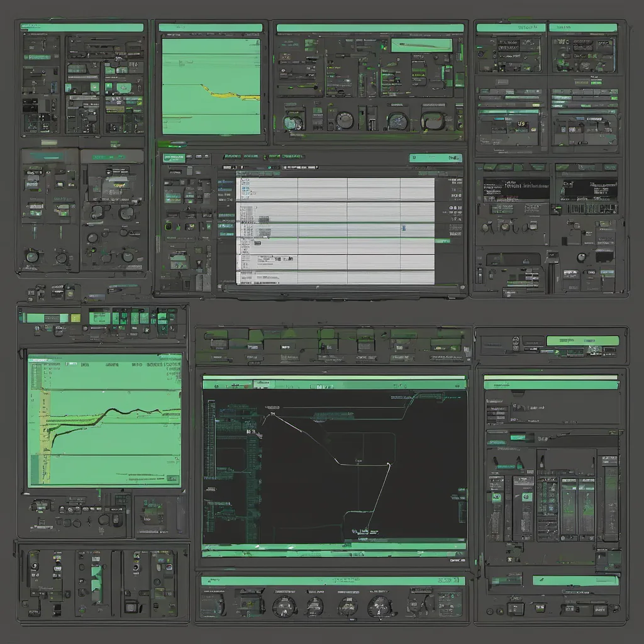
Task: Toggle the green switch left of the spreadsheet toolbar
Action: coord(174,158)
